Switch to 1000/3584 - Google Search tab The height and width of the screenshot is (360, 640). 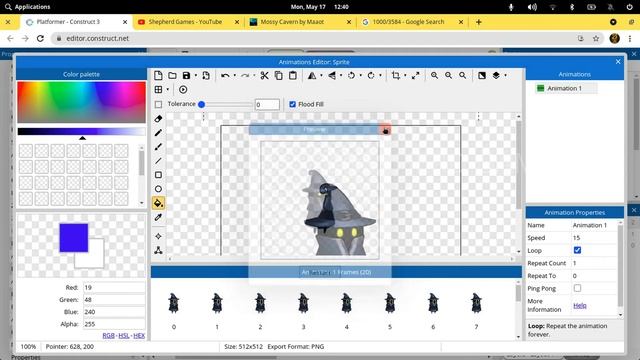click(x=412, y=22)
